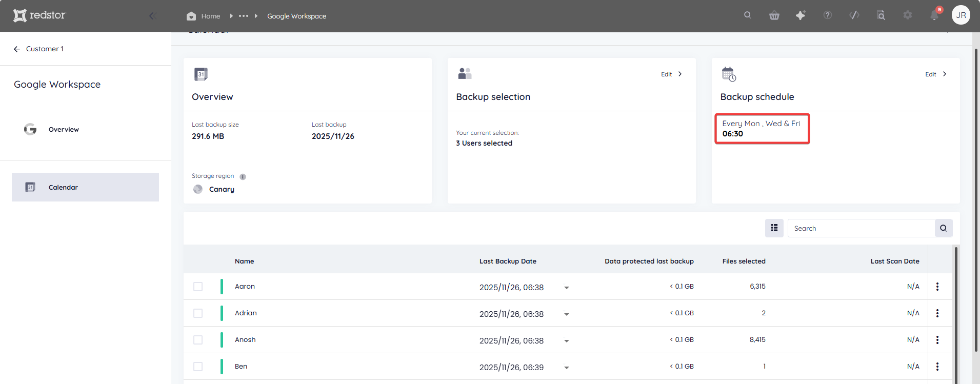Click the Google Workspace breadcrumb
Screen dimensions: 980x384
(296, 16)
